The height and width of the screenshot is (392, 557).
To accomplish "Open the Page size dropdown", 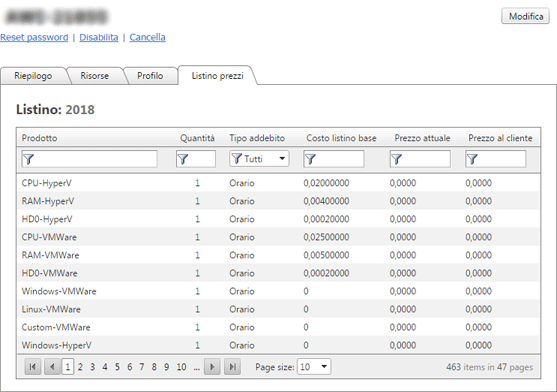I will [314, 367].
